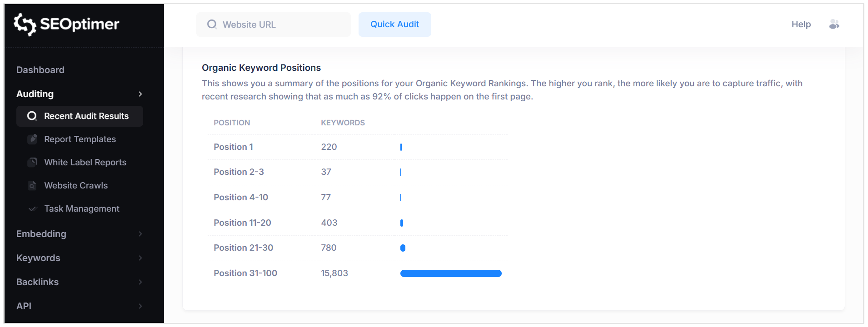This screenshot has width=868, height=327.
Task: Select Recent Audit Results in the sidebar
Action: click(86, 116)
